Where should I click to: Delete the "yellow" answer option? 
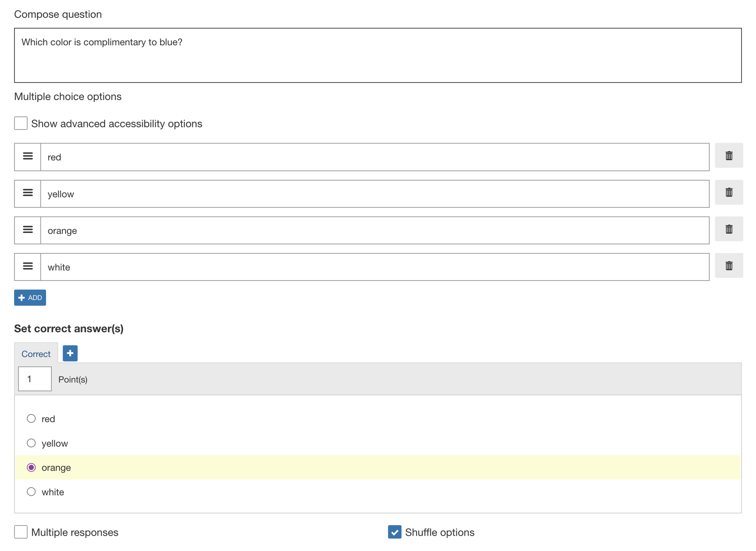[728, 193]
